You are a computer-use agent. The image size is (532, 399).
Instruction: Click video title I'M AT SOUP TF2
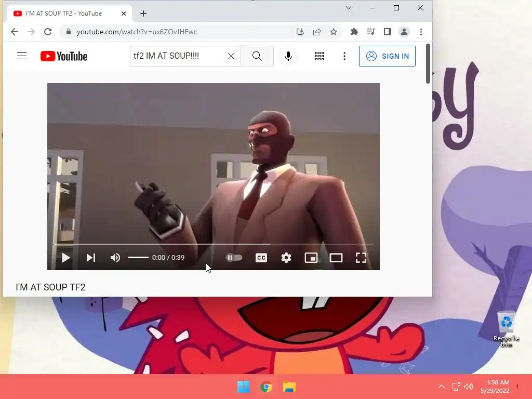[x=50, y=287]
